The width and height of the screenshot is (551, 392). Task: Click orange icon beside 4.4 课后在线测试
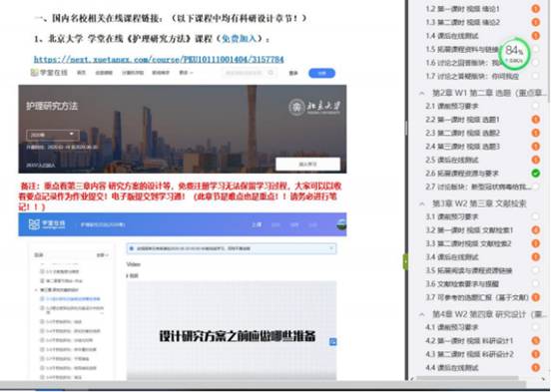[536, 368]
